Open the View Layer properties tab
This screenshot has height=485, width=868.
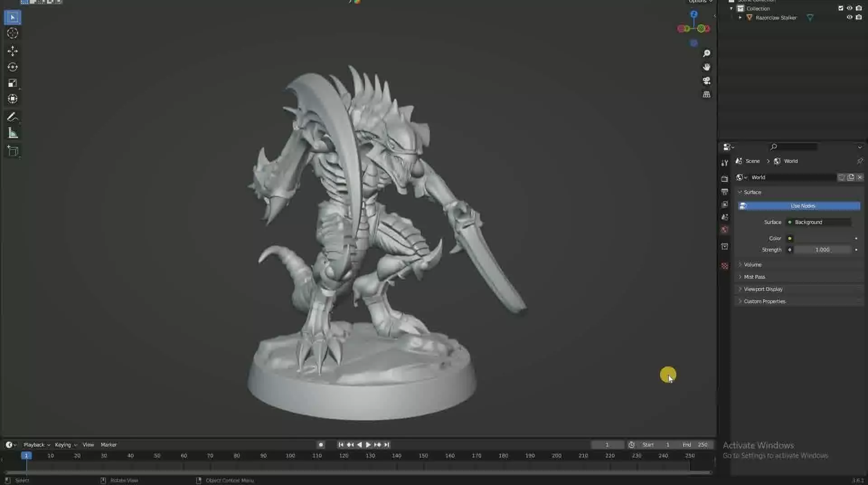click(725, 204)
